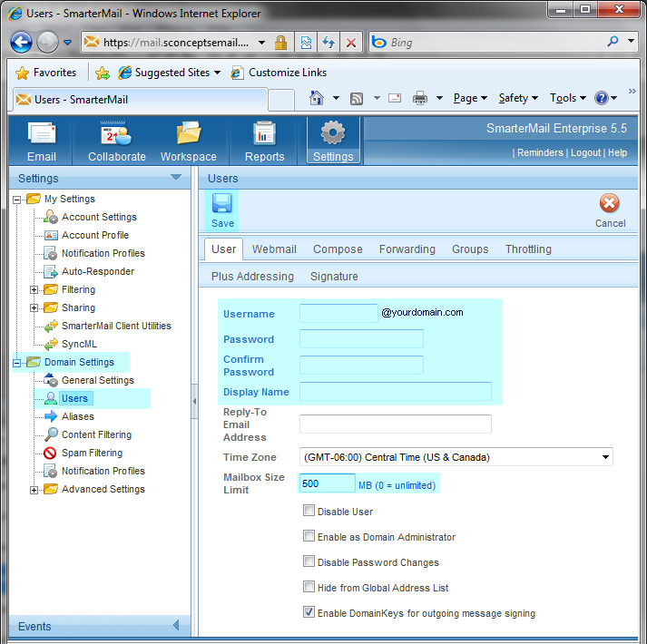The image size is (647, 644).
Task: Click the Username input field
Action: point(338,313)
